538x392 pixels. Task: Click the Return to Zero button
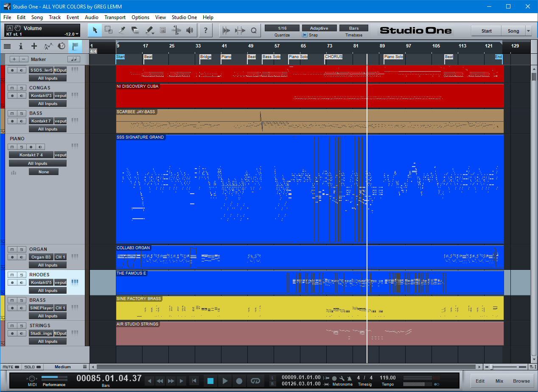click(x=194, y=381)
